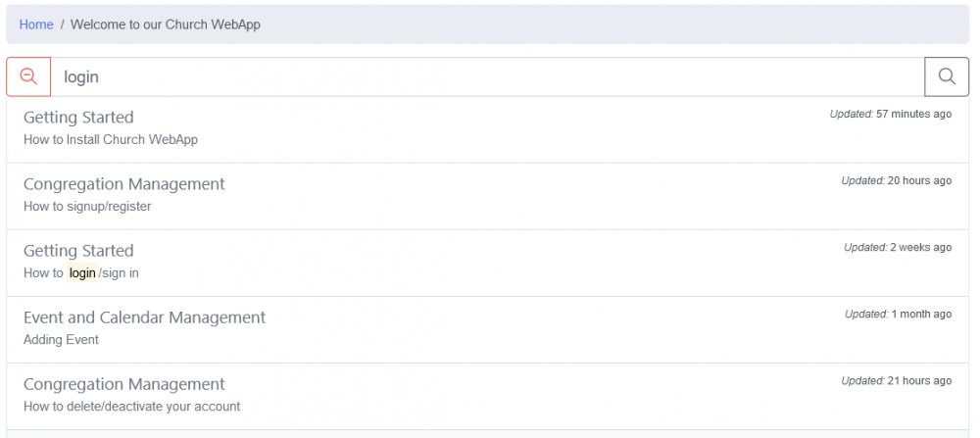Open Congregation Management heading above signup/register
980x438 pixels.
click(123, 184)
